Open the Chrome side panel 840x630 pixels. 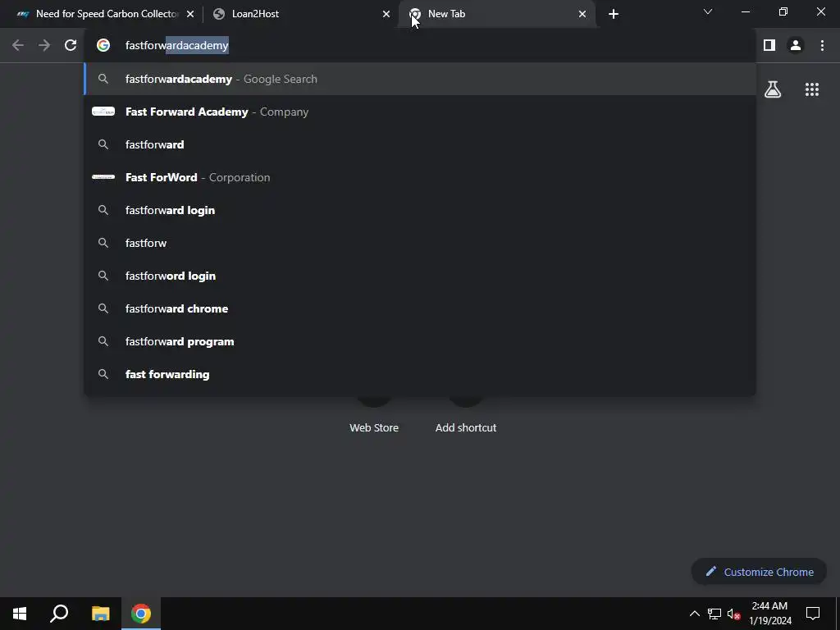point(769,46)
